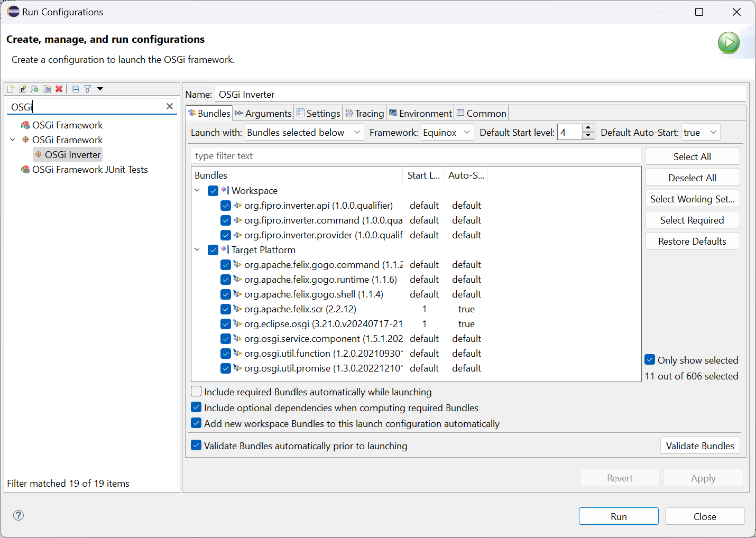Image resolution: width=756 pixels, height=538 pixels.
Task: Increase Default Start level with up arrow
Action: (588, 128)
